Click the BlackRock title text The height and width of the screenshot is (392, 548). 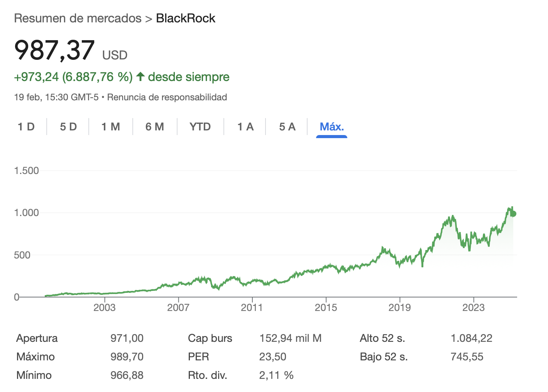click(x=186, y=18)
